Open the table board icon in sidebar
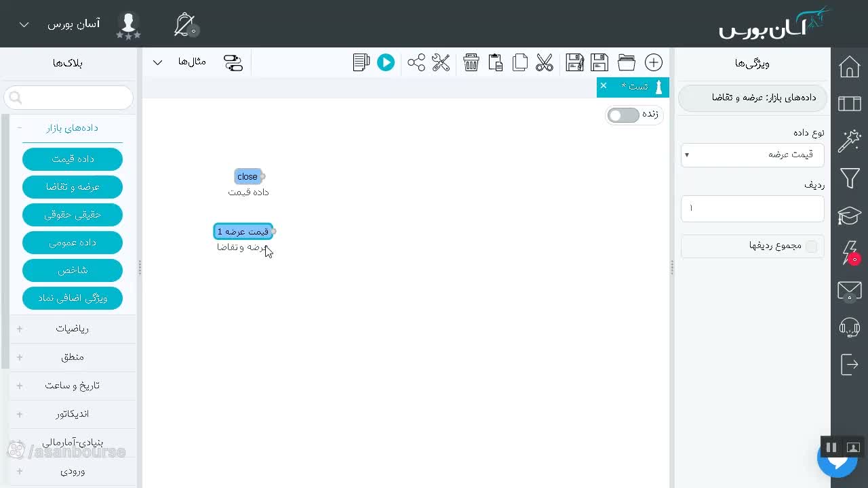Image resolution: width=868 pixels, height=488 pixels. (850, 103)
